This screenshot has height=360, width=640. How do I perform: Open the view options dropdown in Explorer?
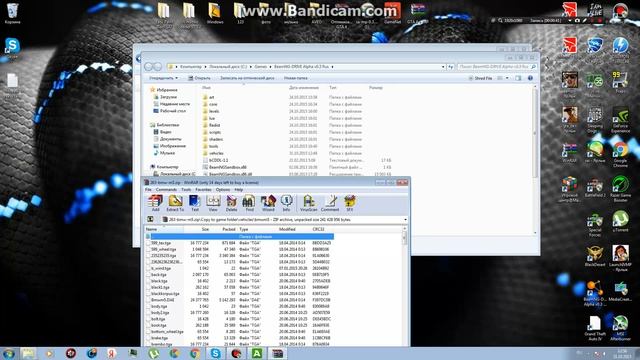507,78
